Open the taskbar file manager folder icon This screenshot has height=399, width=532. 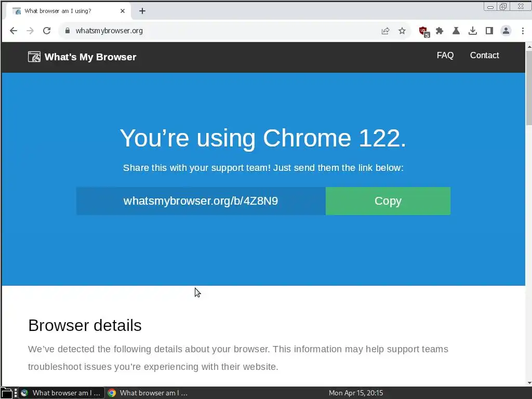point(6,393)
